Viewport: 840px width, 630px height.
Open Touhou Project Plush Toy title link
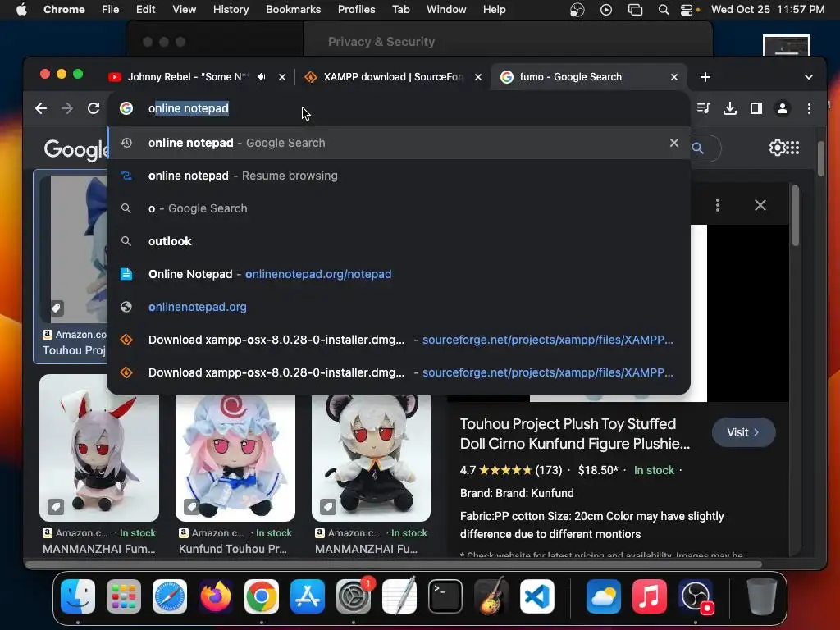pyautogui.click(x=575, y=434)
